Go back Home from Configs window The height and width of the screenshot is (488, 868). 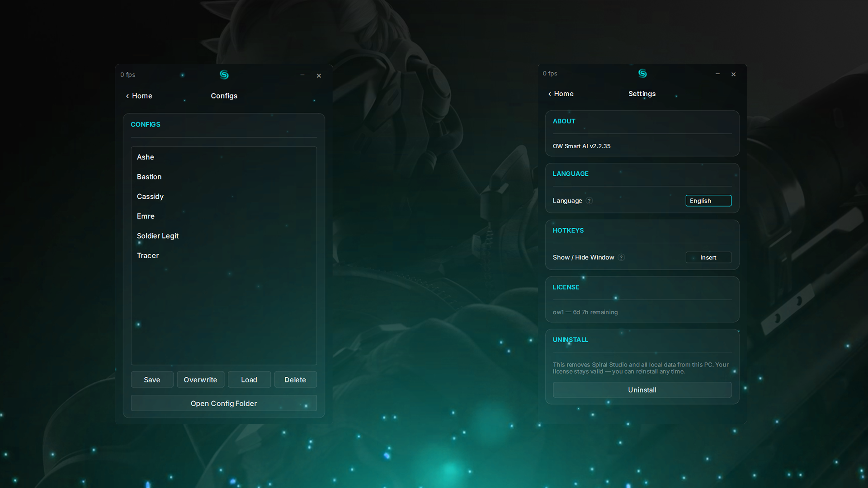tap(139, 96)
